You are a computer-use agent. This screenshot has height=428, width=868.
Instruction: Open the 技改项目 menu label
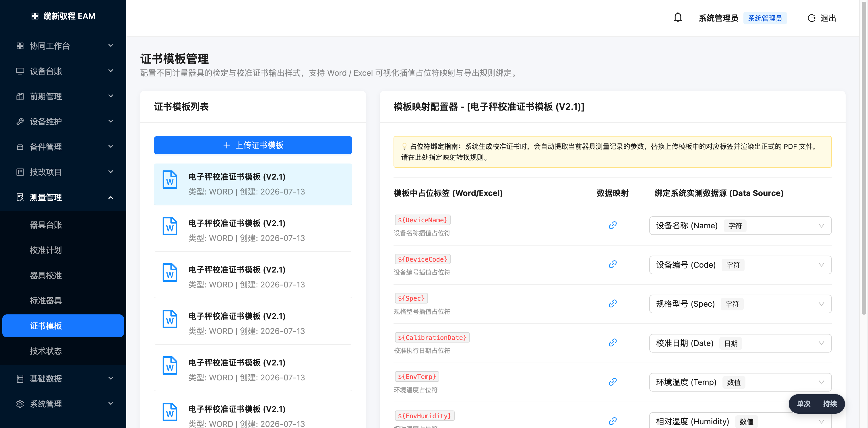[46, 172]
